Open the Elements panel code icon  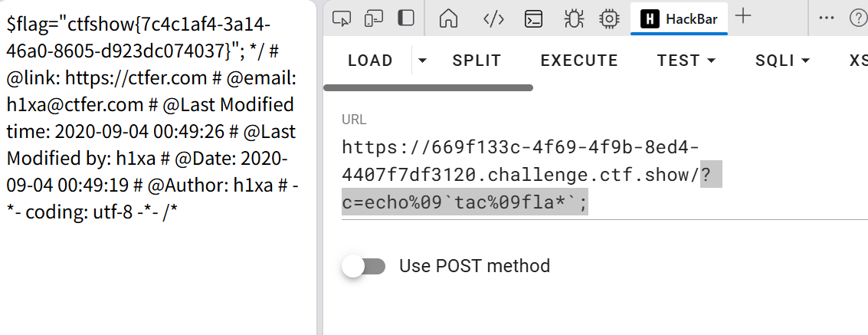[x=493, y=18]
